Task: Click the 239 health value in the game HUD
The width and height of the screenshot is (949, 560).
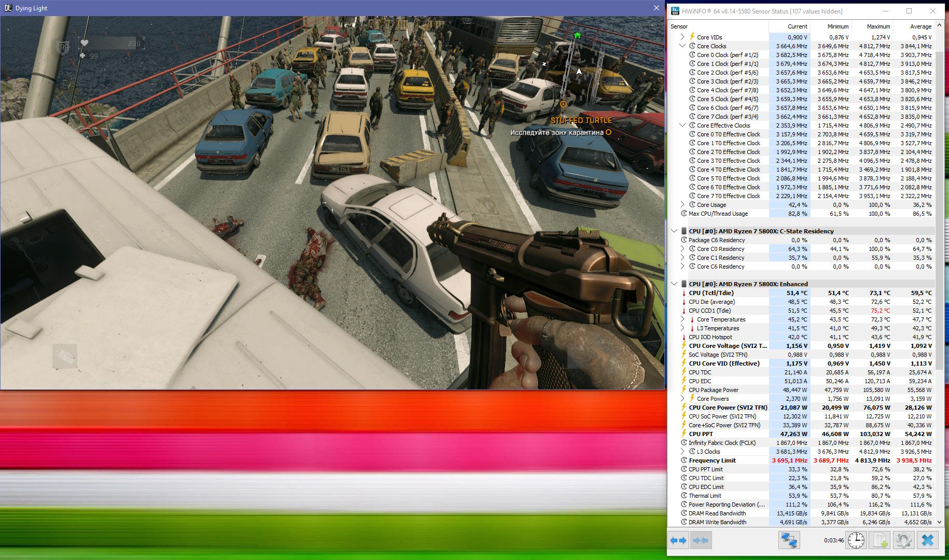Action: pos(134,44)
